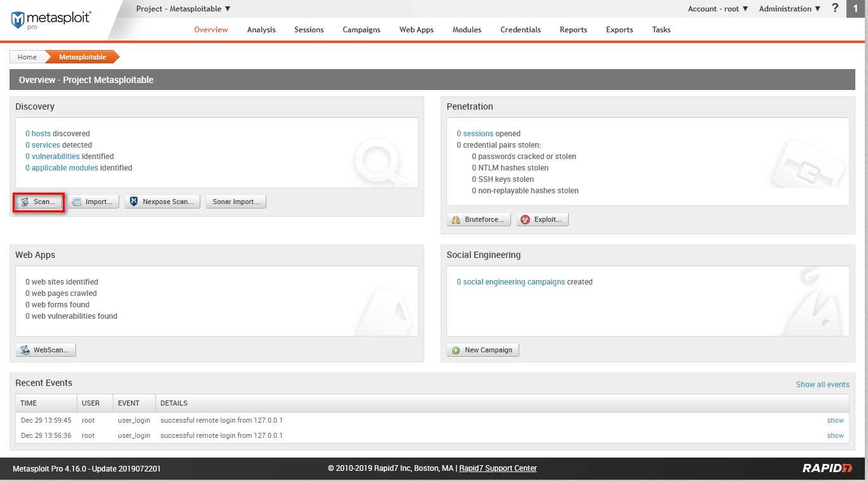
Task: Switch to the Reports tab
Action: click(x=573, y=30)
